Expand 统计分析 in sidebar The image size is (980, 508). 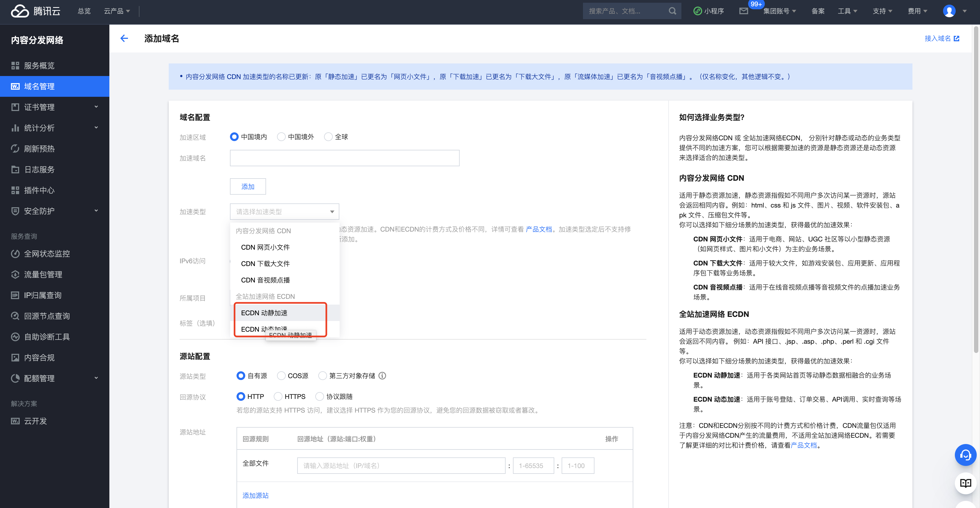[96, 128]
